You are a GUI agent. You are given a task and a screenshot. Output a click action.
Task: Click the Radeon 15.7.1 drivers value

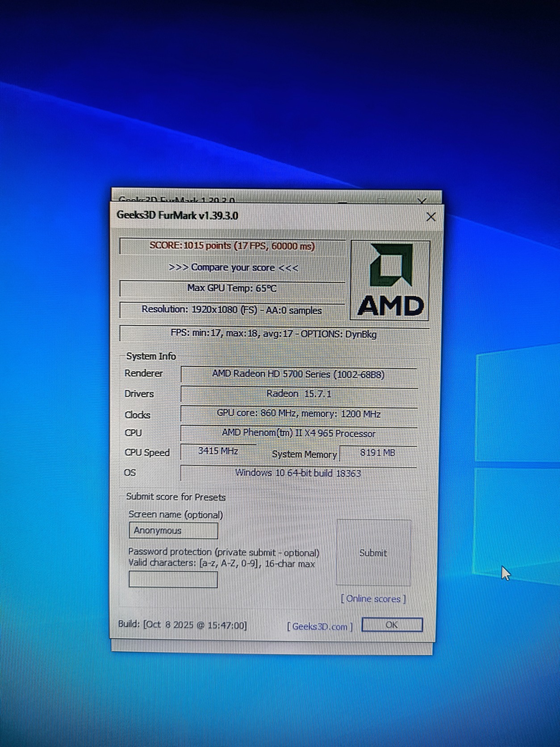298,394
